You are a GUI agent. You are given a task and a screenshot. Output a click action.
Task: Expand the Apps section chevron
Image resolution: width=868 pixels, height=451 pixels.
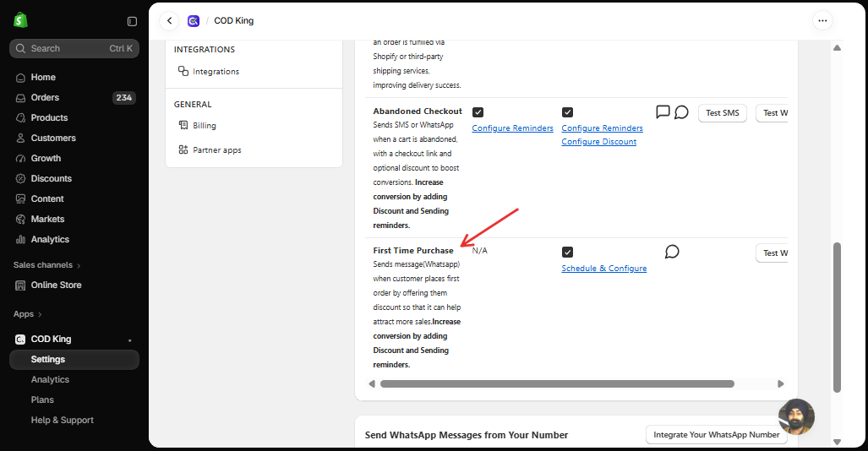[40, 314]
